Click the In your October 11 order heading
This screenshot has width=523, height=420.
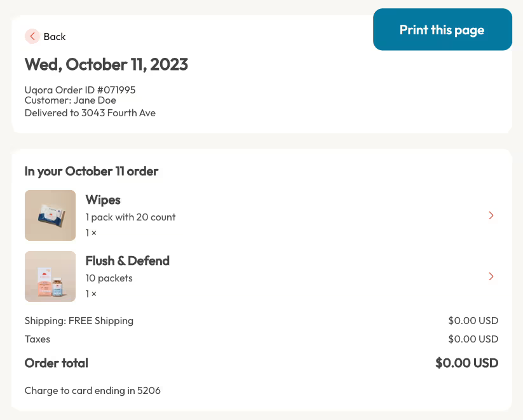click(92, 172)
